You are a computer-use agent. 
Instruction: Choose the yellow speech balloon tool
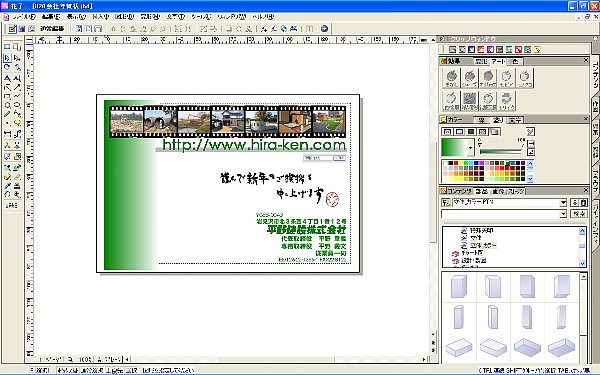click(17, 123)
